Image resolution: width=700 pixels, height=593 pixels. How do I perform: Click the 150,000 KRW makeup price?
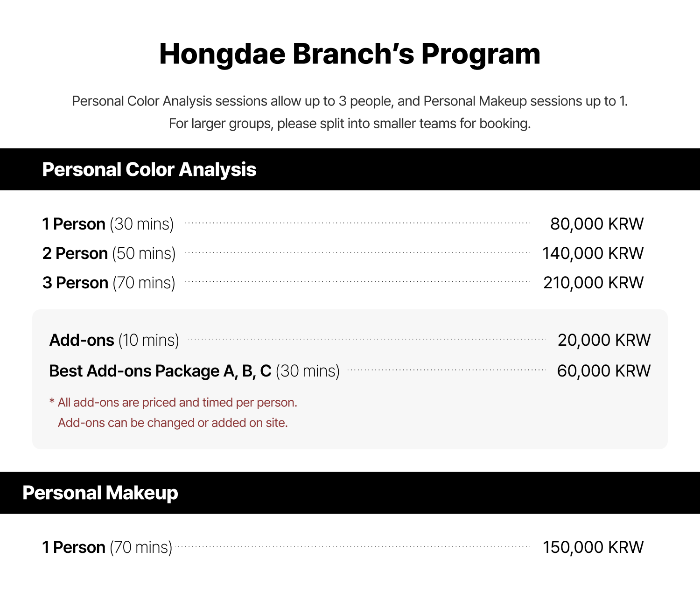(x=593, y=547)
